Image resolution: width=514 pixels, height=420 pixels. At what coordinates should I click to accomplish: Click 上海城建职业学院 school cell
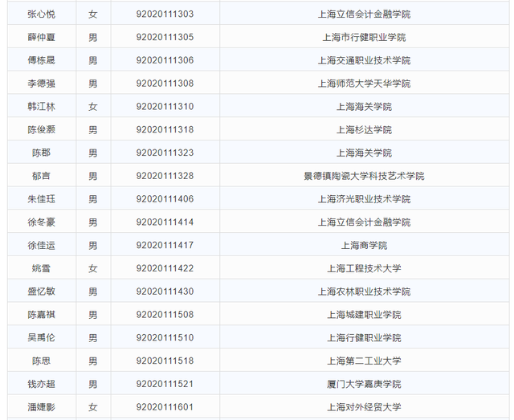point(364,315)
